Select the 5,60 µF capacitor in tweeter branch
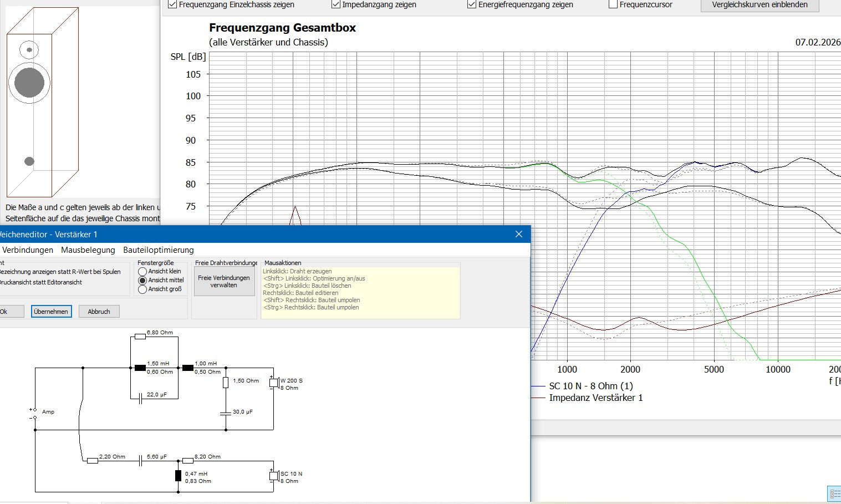 [140, 461]
